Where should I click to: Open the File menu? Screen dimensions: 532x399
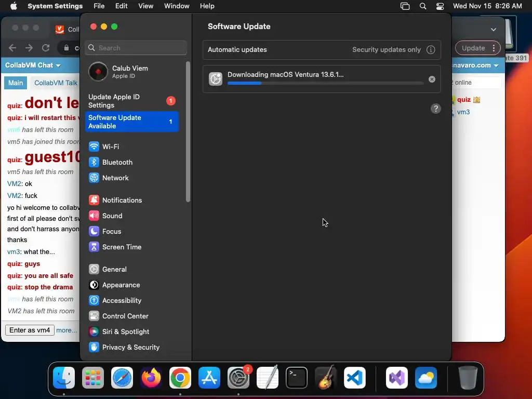(x=99, y=6)
